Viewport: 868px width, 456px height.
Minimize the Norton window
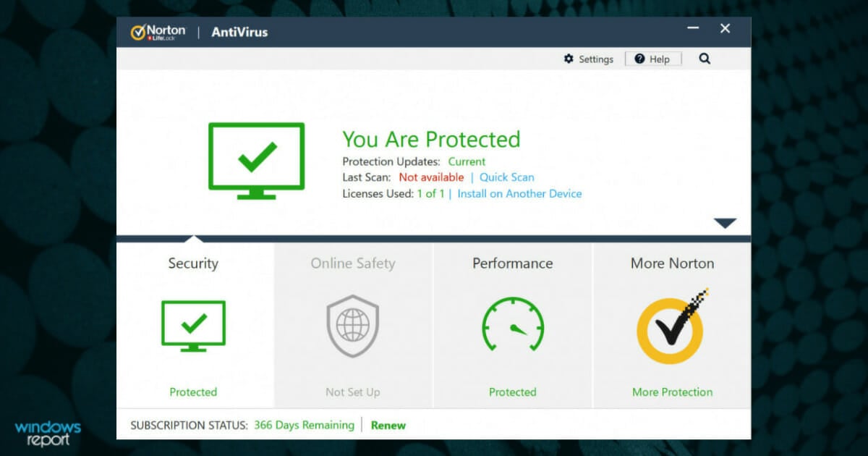point(693,28)
